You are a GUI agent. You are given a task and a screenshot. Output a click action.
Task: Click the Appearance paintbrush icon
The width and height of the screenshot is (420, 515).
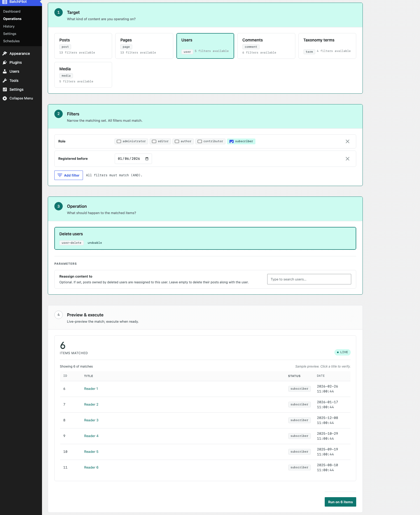tap(5, 54)
